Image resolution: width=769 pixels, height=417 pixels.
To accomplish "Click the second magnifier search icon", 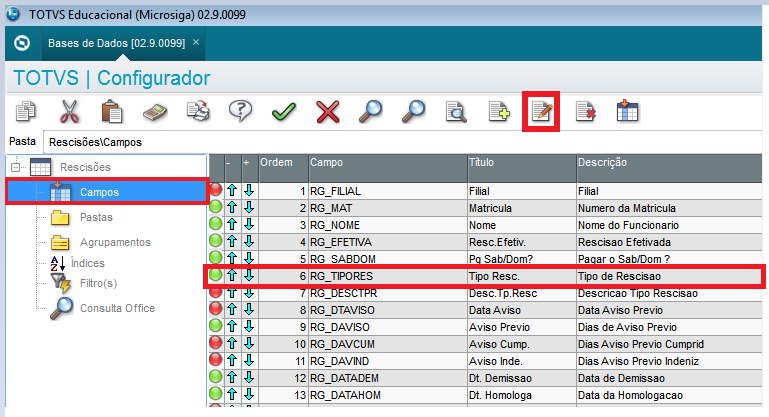I will click(x=413, y=111).
